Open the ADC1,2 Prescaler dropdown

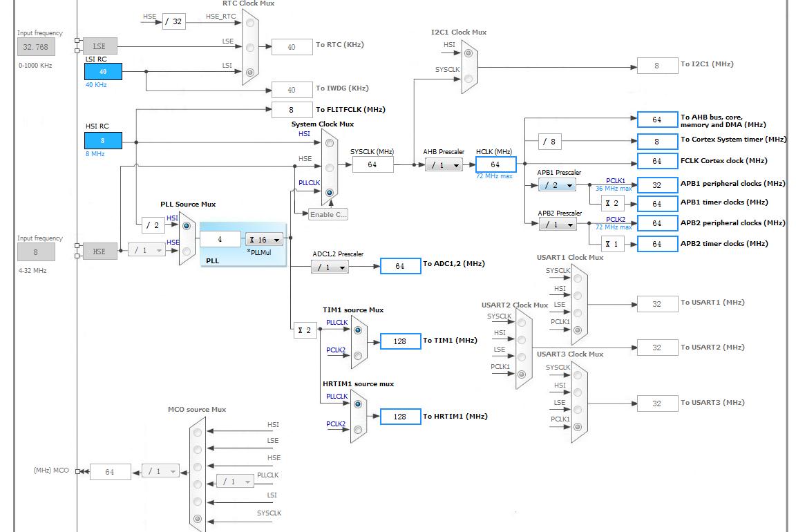[330, 267]
